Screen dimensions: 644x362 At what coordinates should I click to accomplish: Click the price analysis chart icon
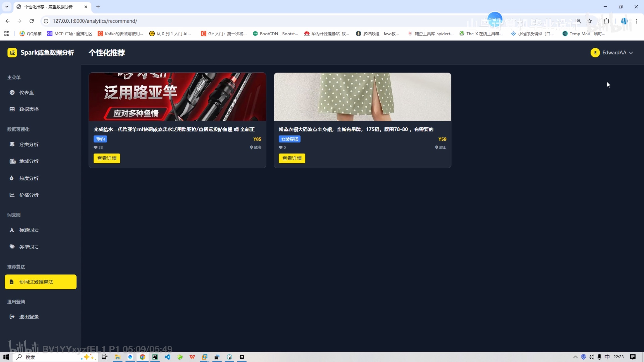tap(12, 195)
